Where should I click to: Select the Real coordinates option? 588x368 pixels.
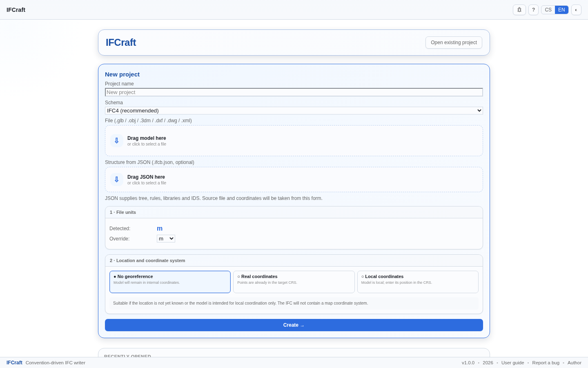pos(294,282)
